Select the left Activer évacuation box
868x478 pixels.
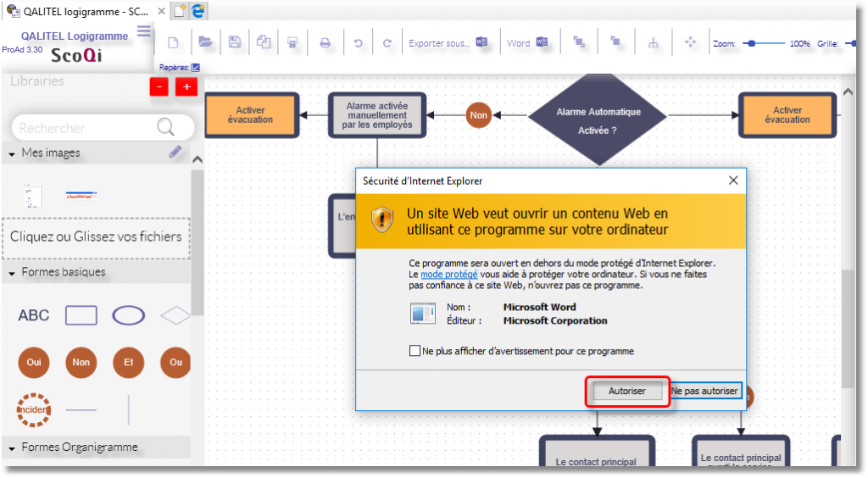(251, 115)
